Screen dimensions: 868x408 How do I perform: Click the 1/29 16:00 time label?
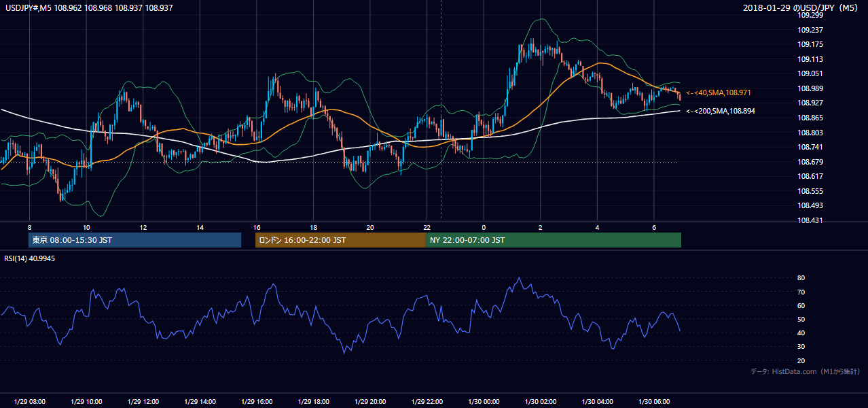pyautogui.click(x=257, y=401)
